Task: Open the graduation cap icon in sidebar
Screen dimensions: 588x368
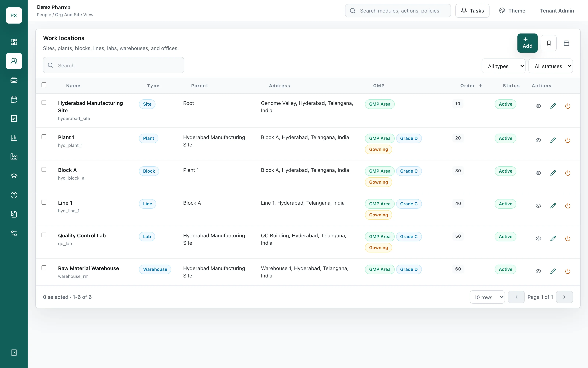Action: coord(14,176)
